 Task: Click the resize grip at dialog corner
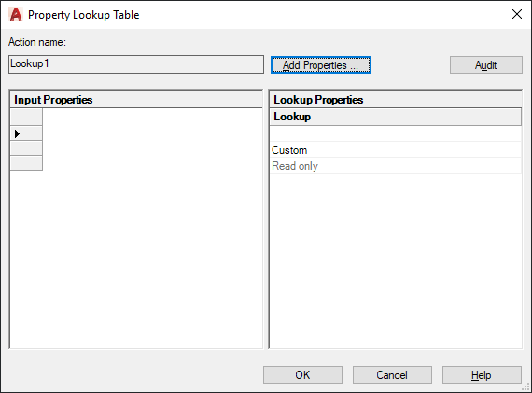525,387
